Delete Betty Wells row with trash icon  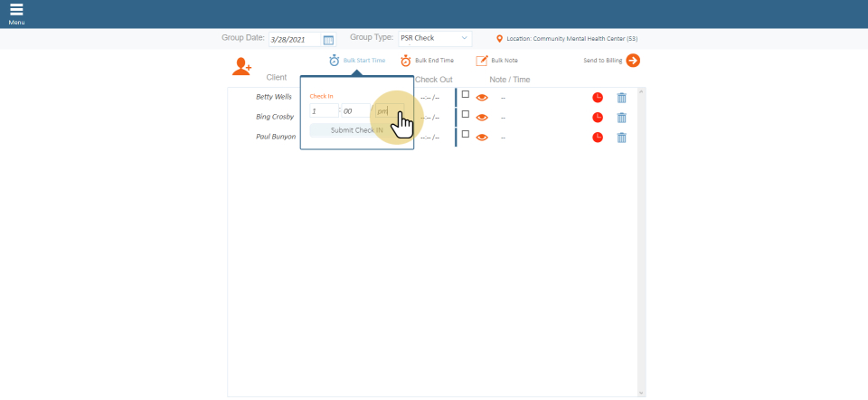click(x=621, y=98)
